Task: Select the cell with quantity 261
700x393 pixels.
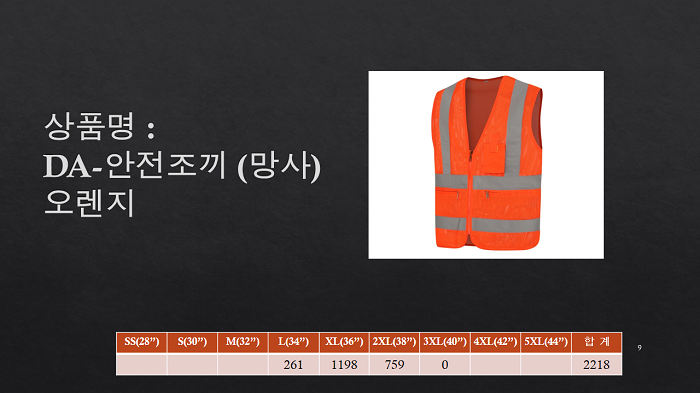Action: tap(294, 364)
